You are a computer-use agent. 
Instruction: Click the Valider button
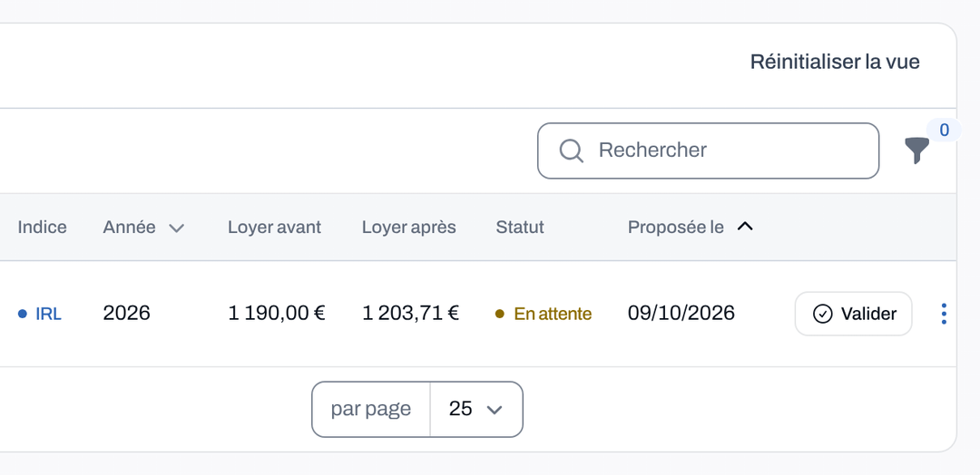(x=853, y=314)
